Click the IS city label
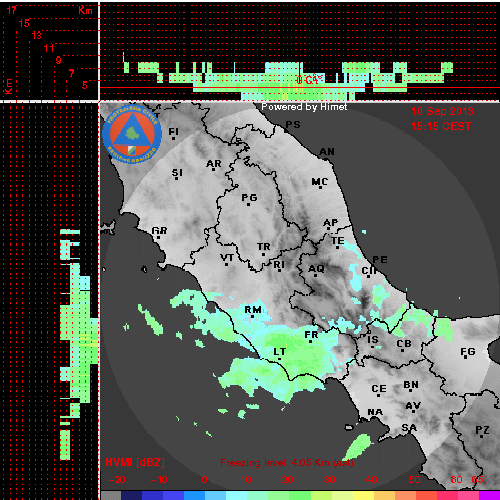This screenshot has width=500, height=500. [373, 340]
